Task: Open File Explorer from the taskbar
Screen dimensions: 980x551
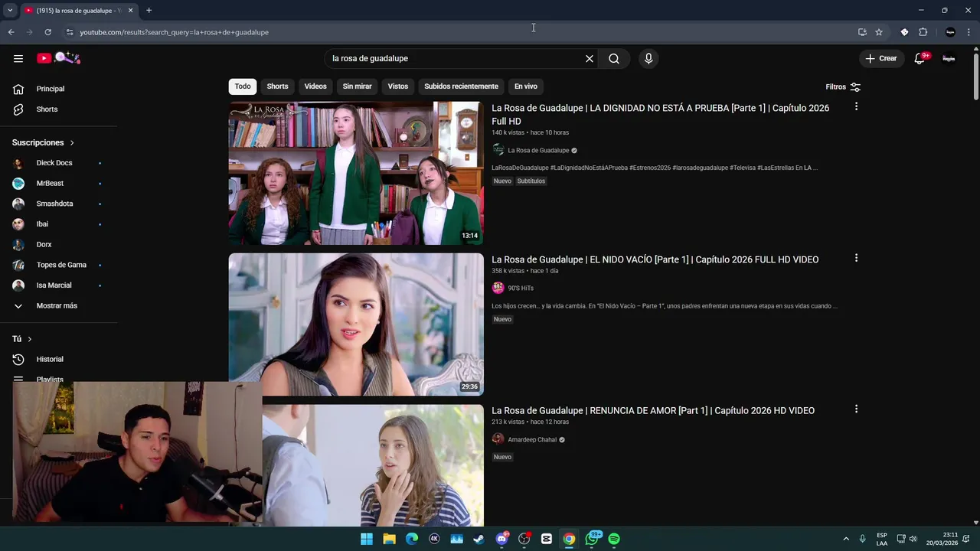Action: [389, 539]
